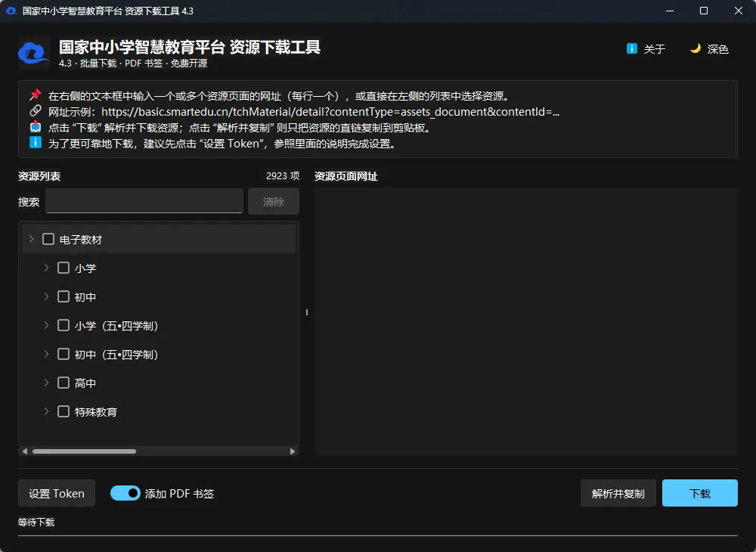Screen dimensions: 756x552
Task: Click the tree horizontal scrollbar thumb
Action: tap(84, 451)
